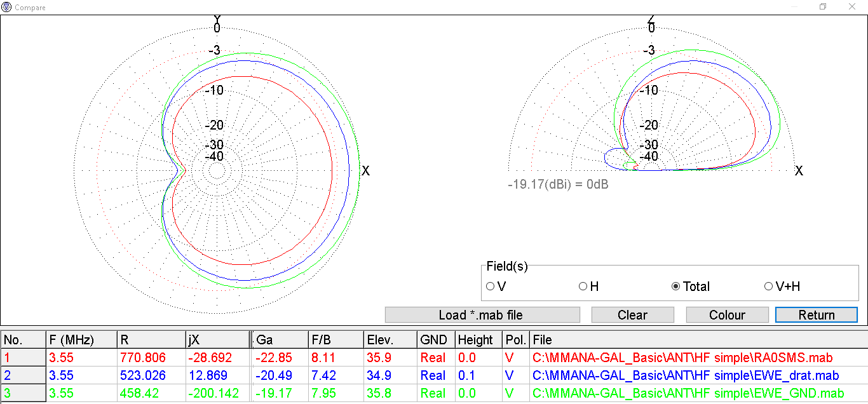Enable the V+H field option

click(768, 286)
